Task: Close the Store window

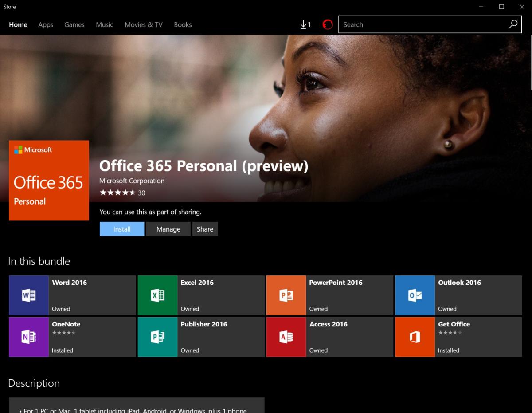Action: tap(522, 7)
